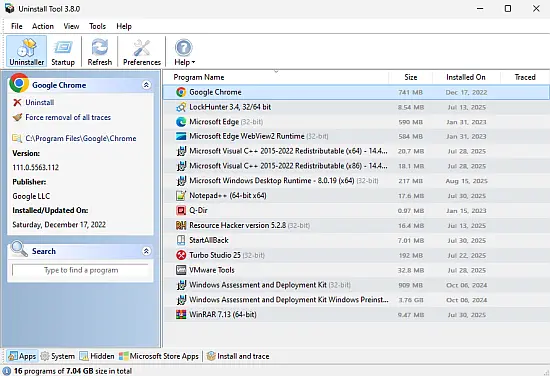This screenshot has height=376, width=550.
Task: Click the large Chrome logo in details panel
Action: pos(19,83)
